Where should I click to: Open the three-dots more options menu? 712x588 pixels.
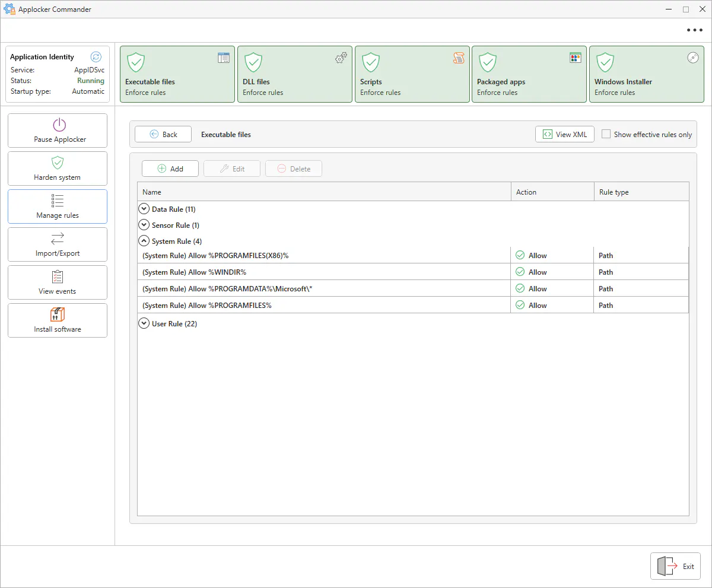click(x=694, y=30)
